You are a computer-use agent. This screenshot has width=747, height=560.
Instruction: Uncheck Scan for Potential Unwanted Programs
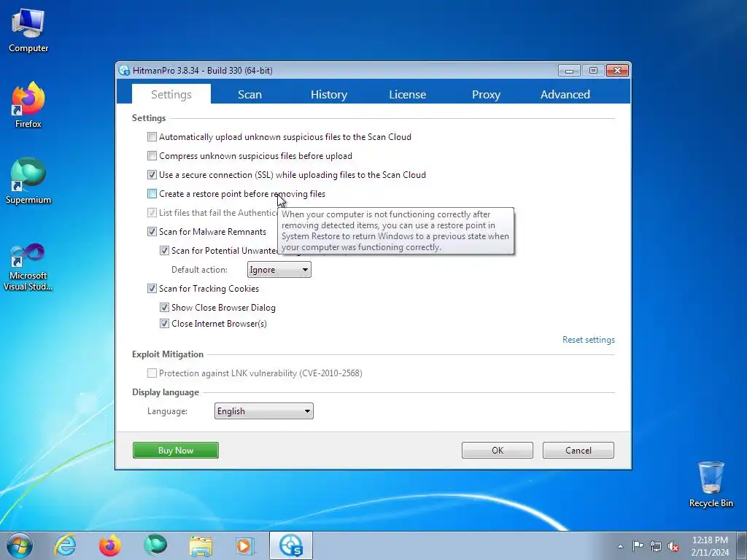tap(164, 251)
